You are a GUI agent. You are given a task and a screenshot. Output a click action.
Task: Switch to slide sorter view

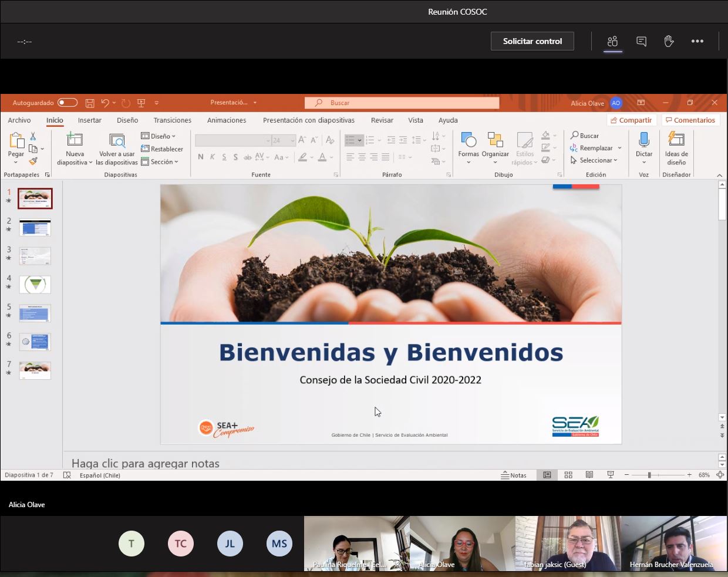(x=568, y=475)
